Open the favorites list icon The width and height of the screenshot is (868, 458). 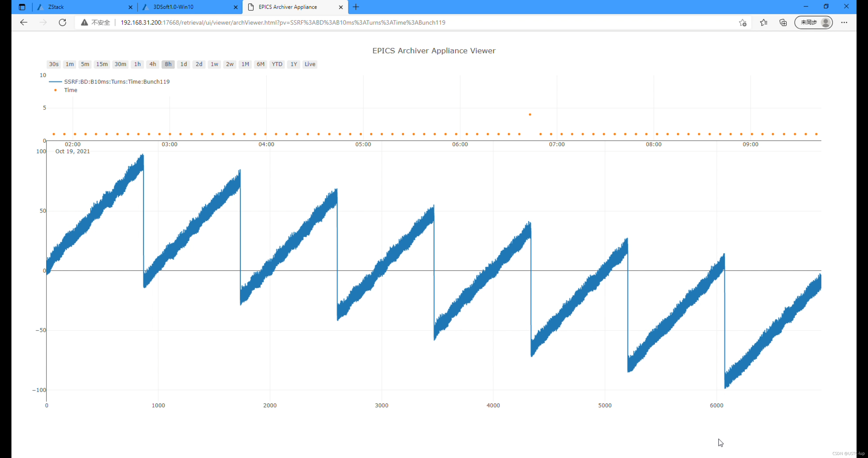[x=764, y=23]
